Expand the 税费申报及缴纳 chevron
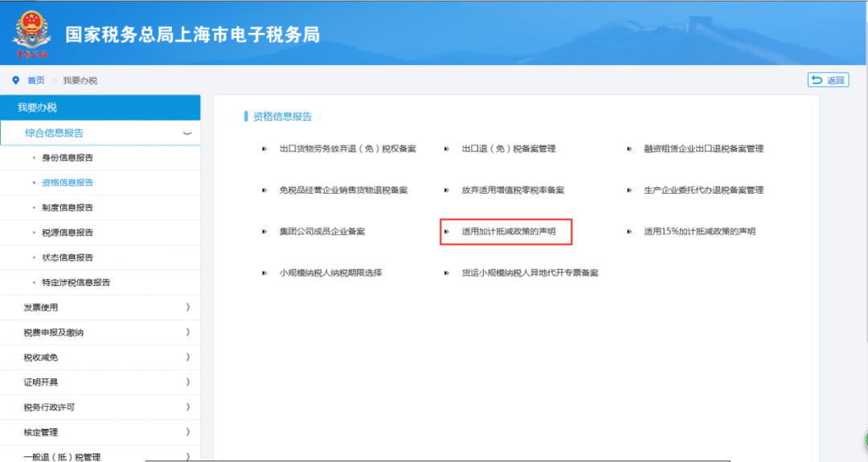This screenshot has width=868, height=462. coord(188,332)
